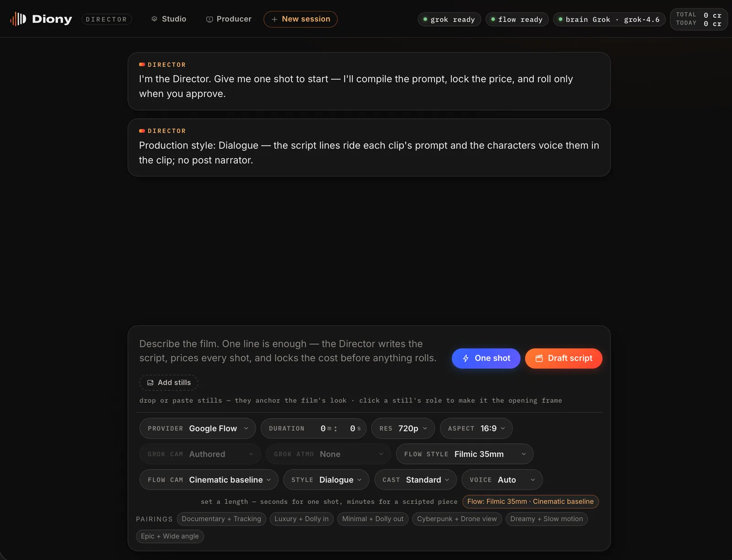732x560 pixels.
Task: Click the duration minutes field
Action: click(322, 428)
